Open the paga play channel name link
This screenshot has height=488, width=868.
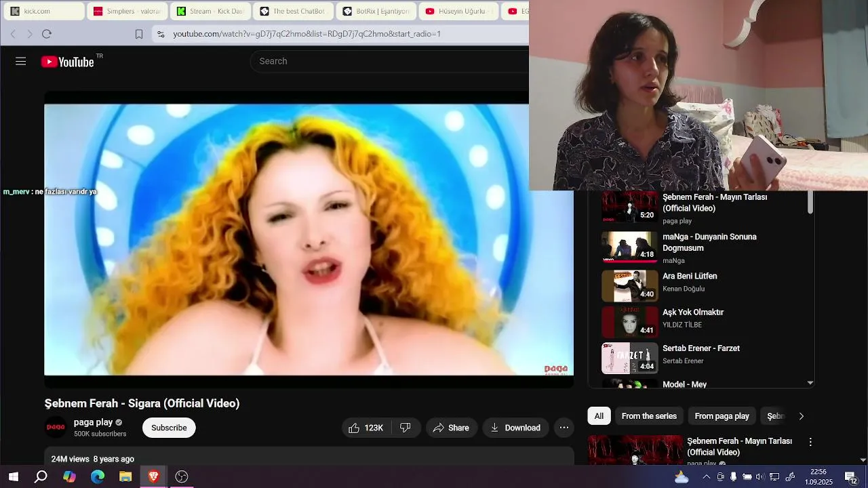93,422
